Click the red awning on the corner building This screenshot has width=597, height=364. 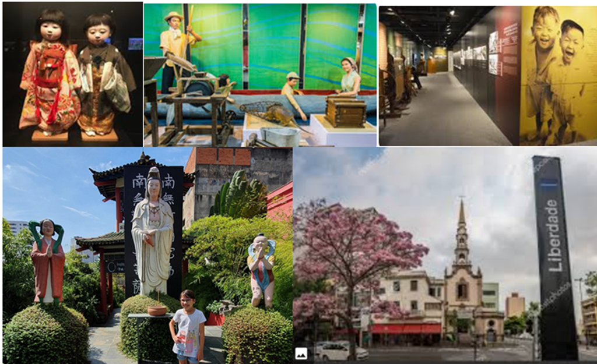click(x=406, y=328)
